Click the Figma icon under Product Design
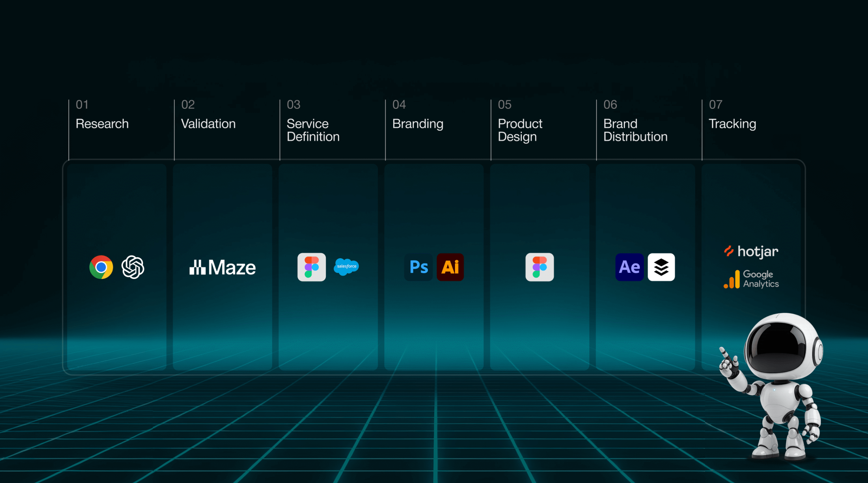Screen dimensions: 868x483 click(539, 267)
